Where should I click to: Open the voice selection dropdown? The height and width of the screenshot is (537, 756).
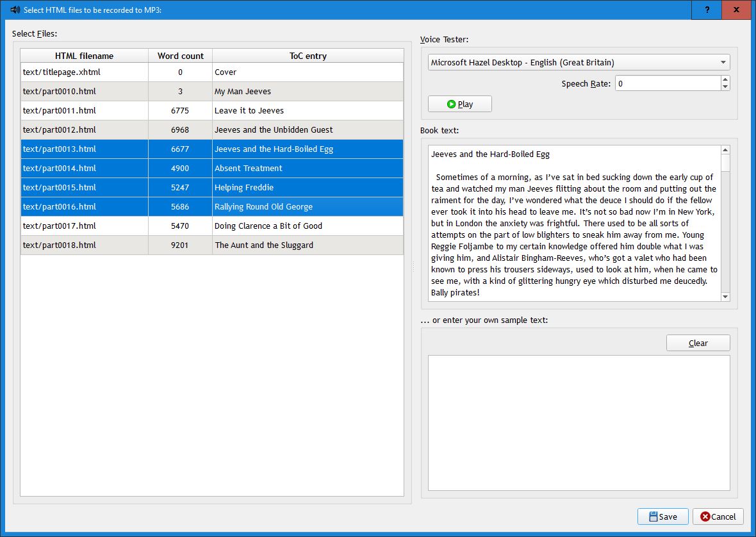coord(579,62)
